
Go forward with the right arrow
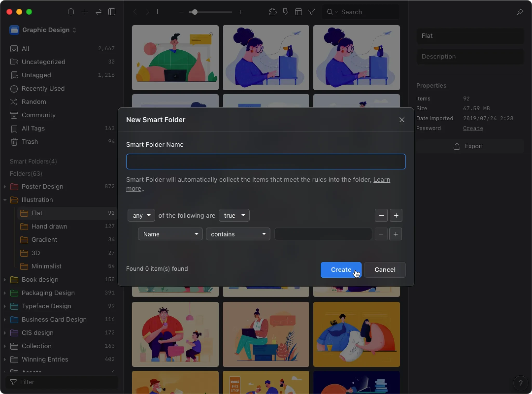[148, 12]
